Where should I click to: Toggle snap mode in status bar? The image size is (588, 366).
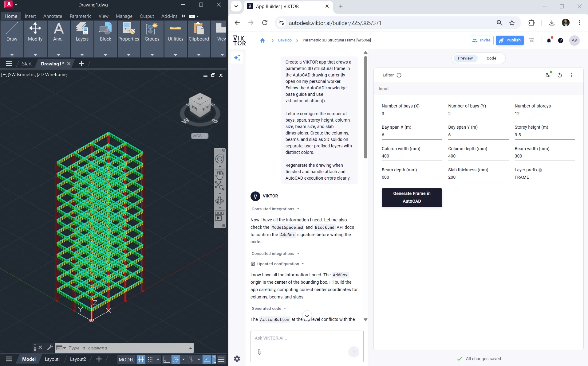tap(150, 359)
